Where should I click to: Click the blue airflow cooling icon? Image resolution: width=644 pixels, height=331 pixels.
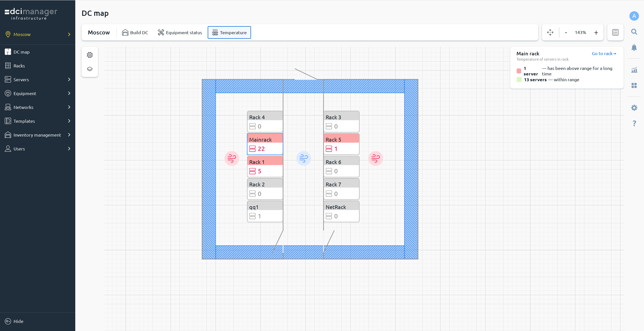pos(304,158)
